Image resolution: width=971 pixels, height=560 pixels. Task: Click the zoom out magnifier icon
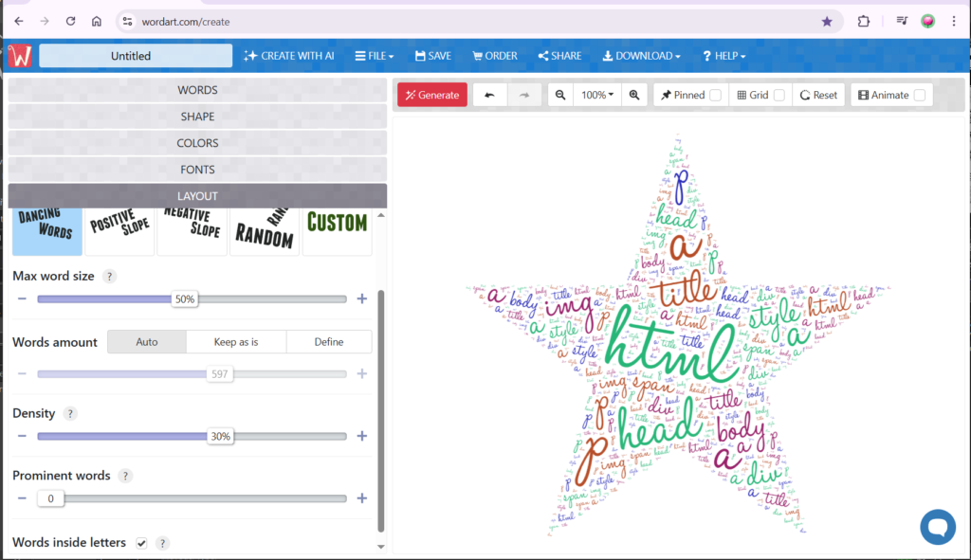[560, 95]
